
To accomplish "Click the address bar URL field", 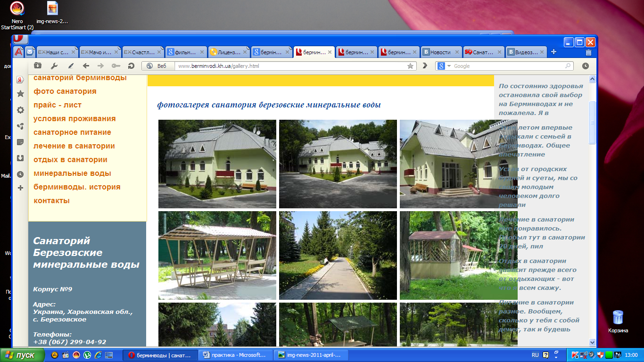I will point(290,66).
